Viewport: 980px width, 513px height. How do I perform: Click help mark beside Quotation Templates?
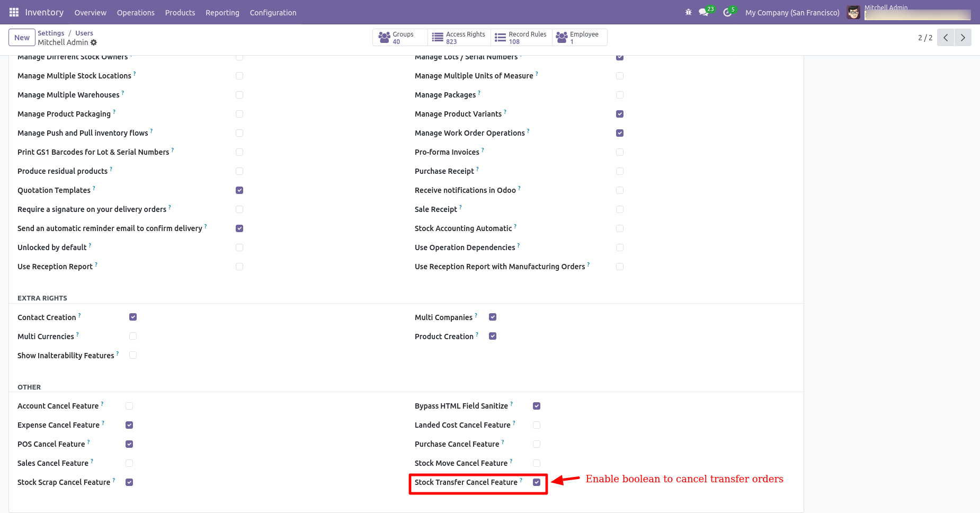[x=94, y=188]
